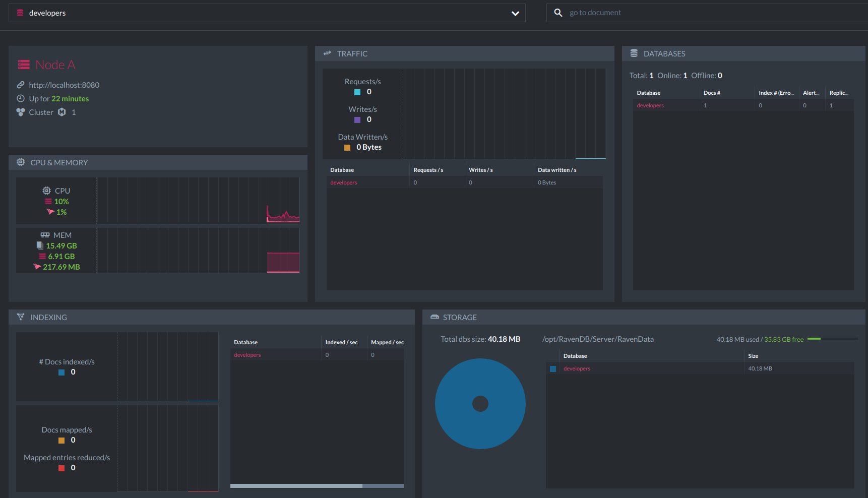
Task: Click the machine CPU 10% value
Action: point(61,202)
